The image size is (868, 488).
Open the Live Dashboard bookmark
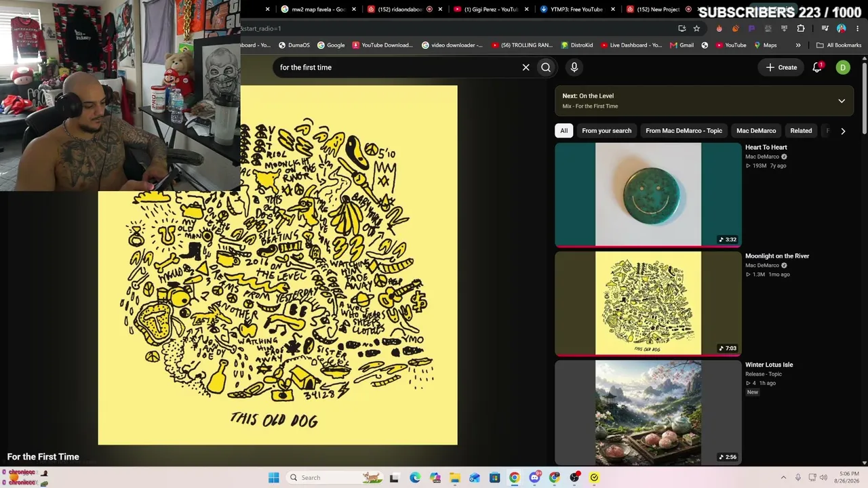pos(631,45)
